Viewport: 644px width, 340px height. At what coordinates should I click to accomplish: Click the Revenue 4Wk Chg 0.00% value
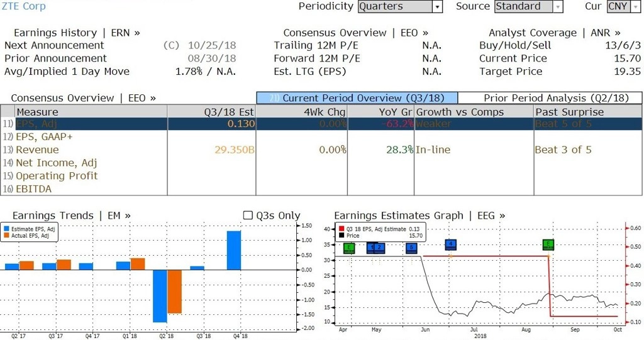coord(333,150)
